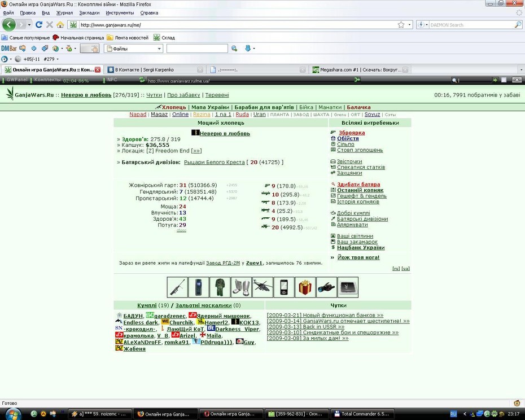Open the rifle weapon inventory slot
525x420 pixels.
pyautogui.click(x=177, y=287)
